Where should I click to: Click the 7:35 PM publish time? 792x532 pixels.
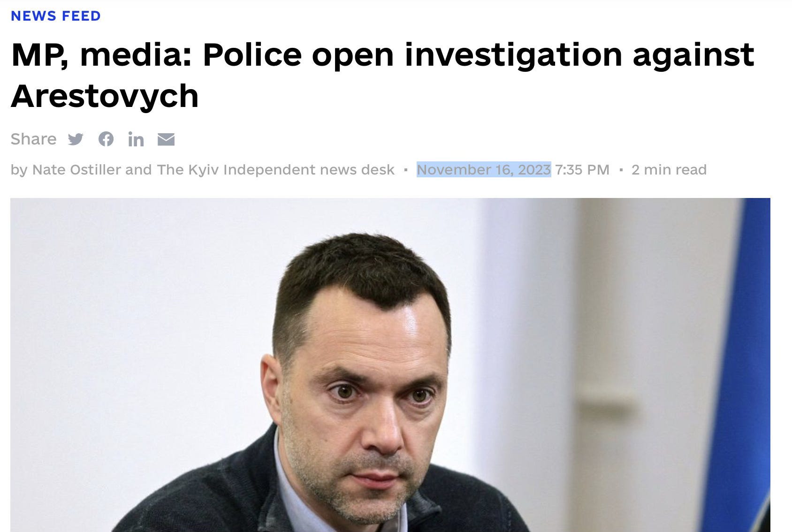tap(582, 170)
